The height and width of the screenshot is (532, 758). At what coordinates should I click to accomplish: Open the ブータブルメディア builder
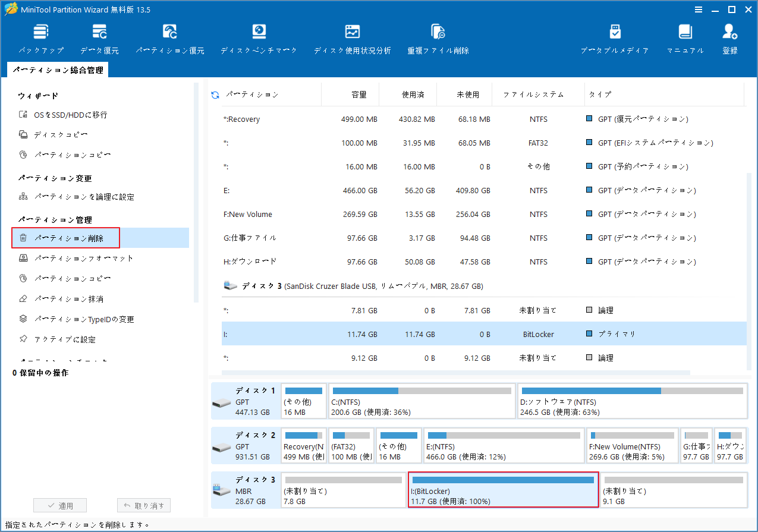[x=615, y=37]
